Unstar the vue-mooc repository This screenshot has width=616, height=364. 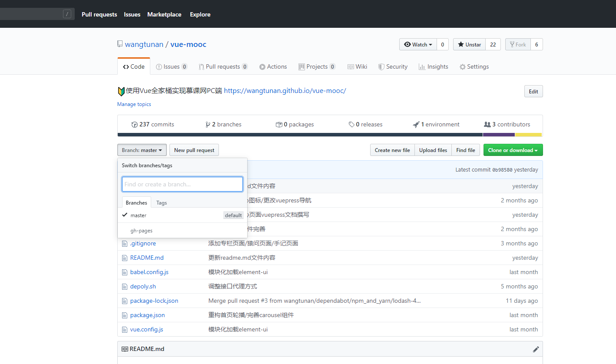coord(469,44)
